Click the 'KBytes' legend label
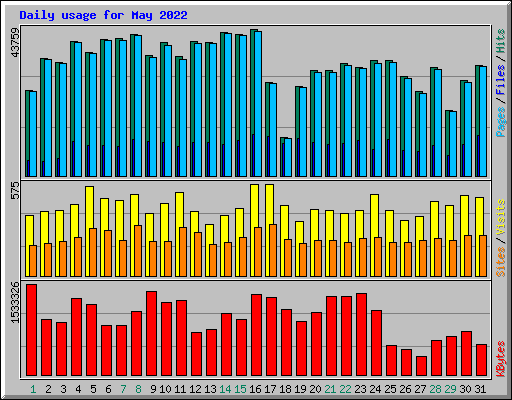 [501, 359]
